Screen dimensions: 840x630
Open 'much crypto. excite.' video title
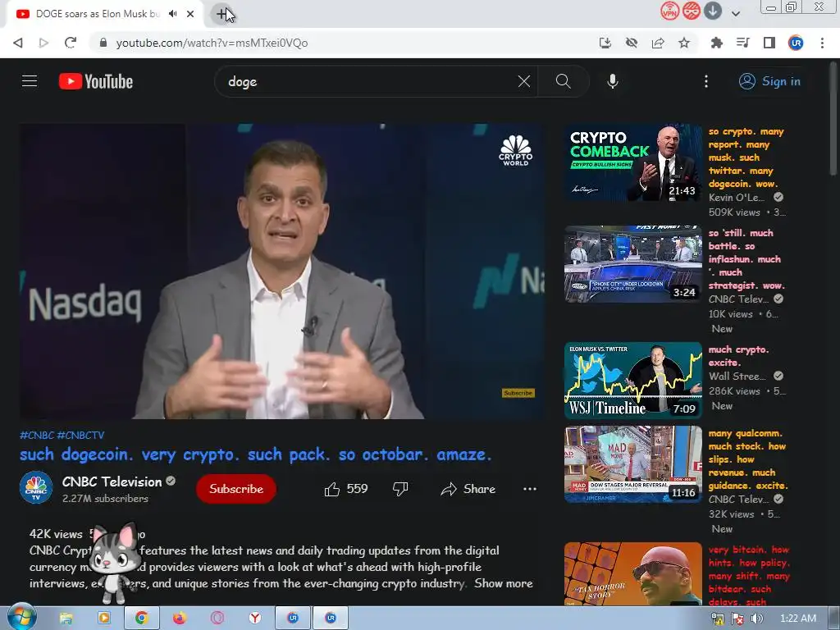[x=739, y=356]
